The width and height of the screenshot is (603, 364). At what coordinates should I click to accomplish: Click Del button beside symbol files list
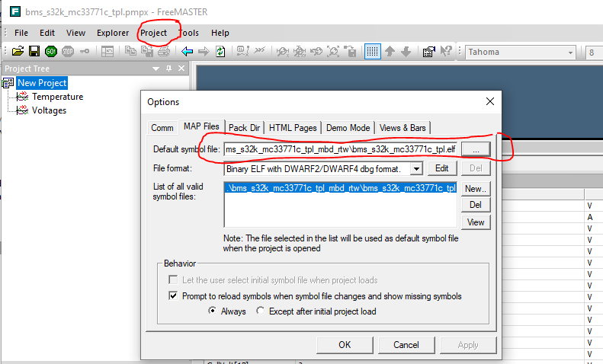click(x=476, y=205)
